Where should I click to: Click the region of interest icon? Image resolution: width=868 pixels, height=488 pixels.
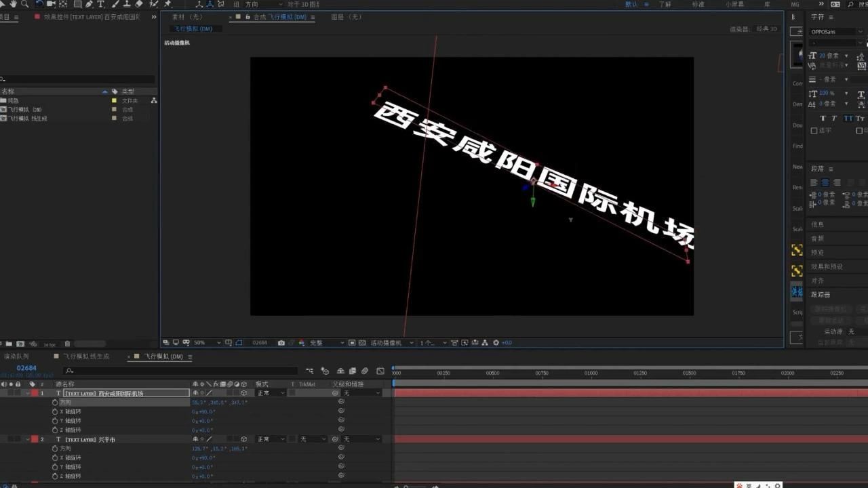point(351,343)
